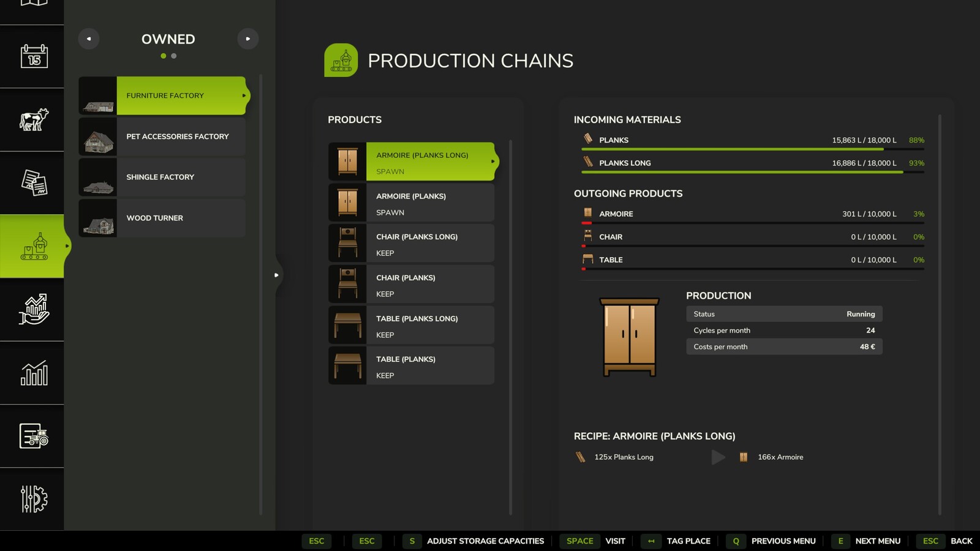This screenshot has height=551, width=980.
Task: Click Adjust Storage Capacities button
Action: [x=473, y=541]
